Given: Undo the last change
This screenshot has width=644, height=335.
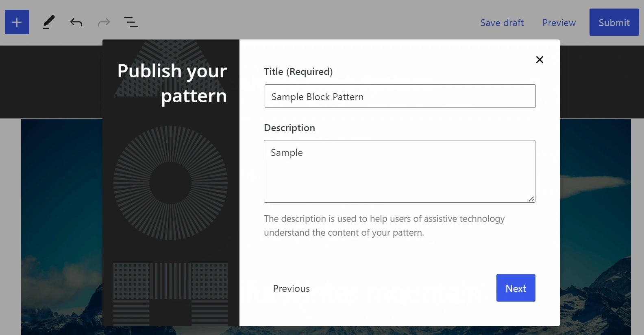Looking at the screenshot, I should [76, 22].
